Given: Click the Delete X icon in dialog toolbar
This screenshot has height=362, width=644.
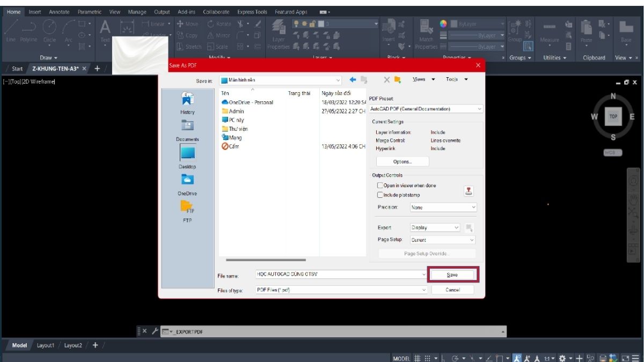Looking at the screenshot, I should coord(386,80).
